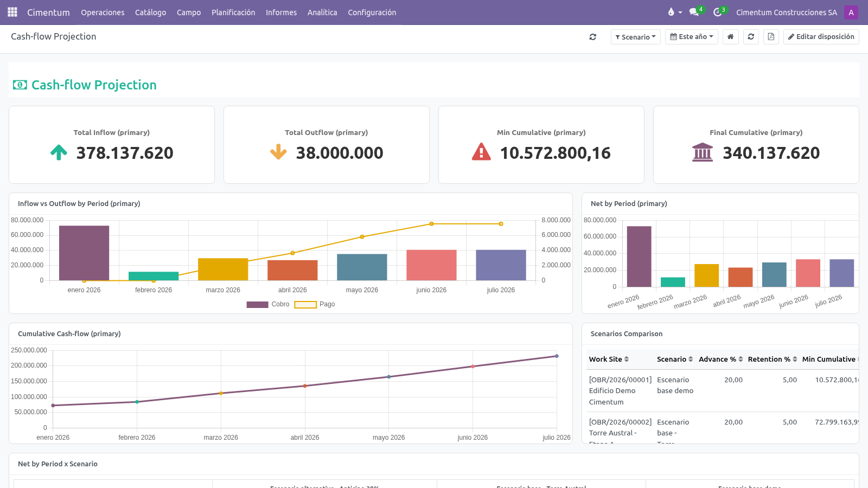Export dashboard with PDF icon button
The image size is (868, 488).
coord(771,37)
